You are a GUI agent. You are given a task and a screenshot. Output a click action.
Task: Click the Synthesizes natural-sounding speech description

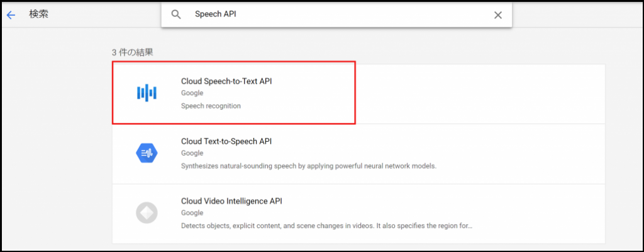tap(308, 166)
